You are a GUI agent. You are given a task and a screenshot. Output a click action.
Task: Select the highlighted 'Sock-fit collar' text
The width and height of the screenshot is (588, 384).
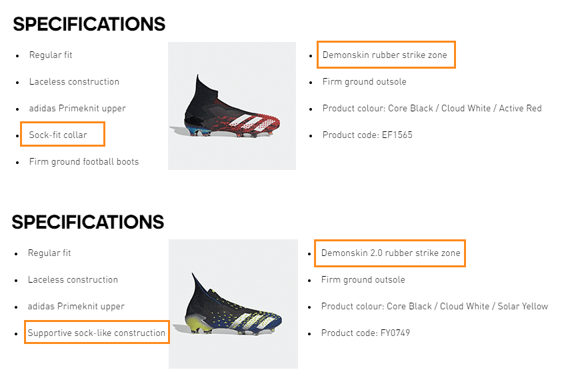click(x=58, y=135)
